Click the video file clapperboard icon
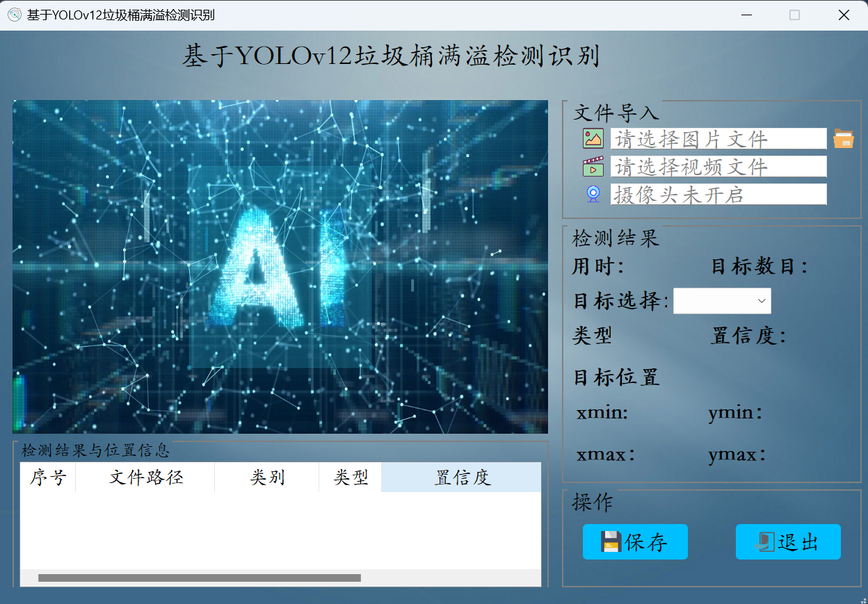Image resolution: width=868 pixels, height=604 pixels. (x=593, y=166)
